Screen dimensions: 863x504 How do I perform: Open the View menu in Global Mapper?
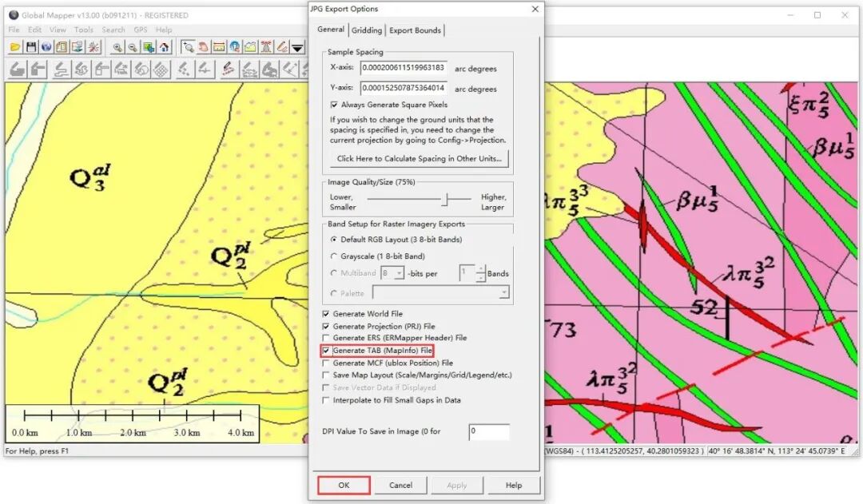click(58, 30)
